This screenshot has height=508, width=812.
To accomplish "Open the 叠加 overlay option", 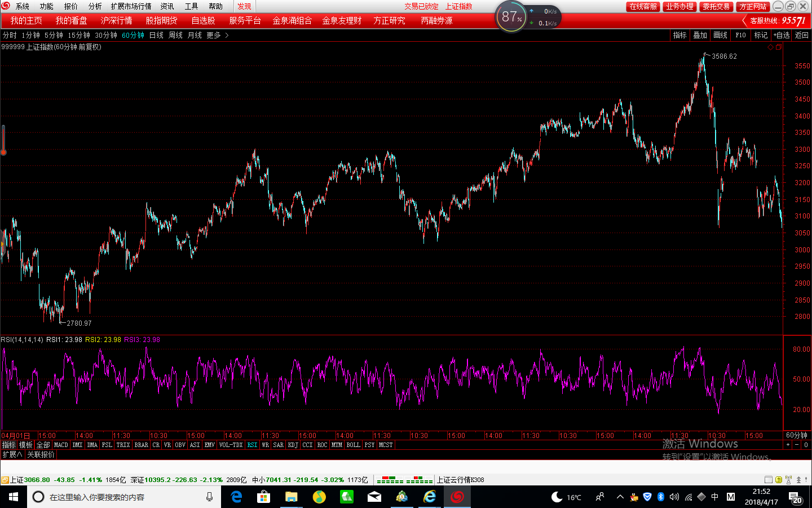I will click(x=700, y=35).
